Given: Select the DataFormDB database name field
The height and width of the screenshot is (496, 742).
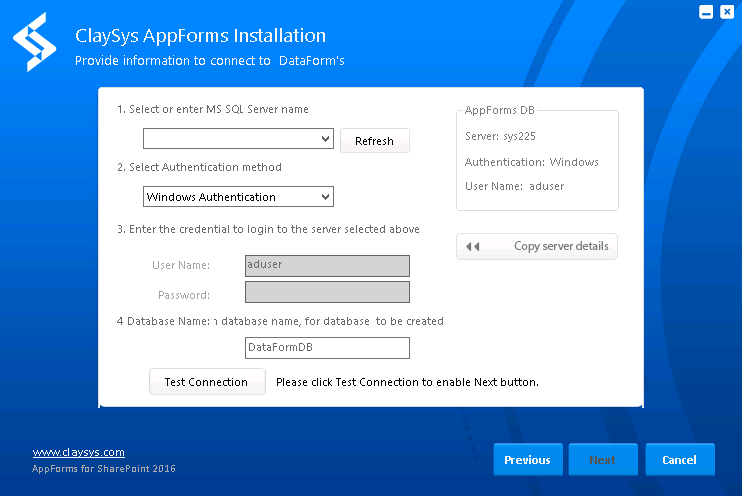Looking at the screenshot, I should pos(327,348).
